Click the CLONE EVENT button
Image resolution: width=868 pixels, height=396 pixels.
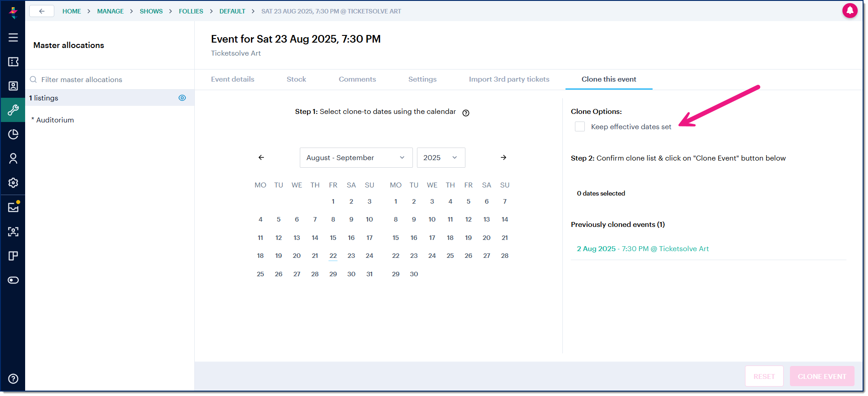click(x=822, y=377)
